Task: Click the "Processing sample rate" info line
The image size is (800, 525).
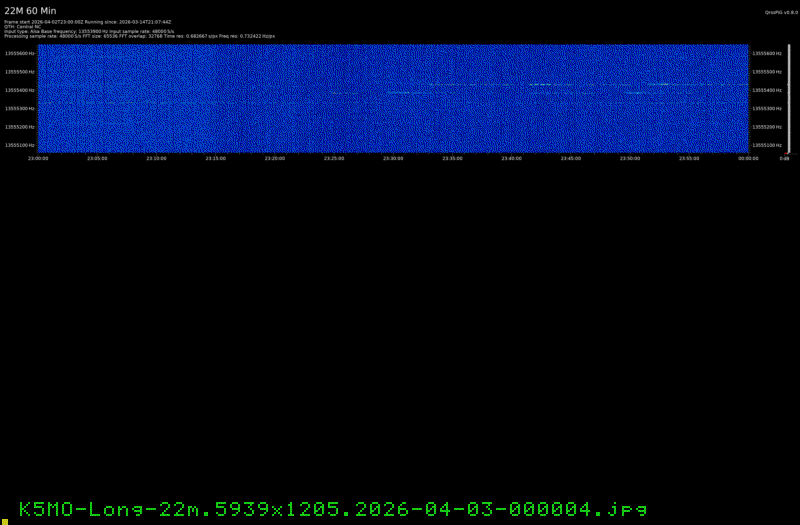Action: (x=140, y=36)
